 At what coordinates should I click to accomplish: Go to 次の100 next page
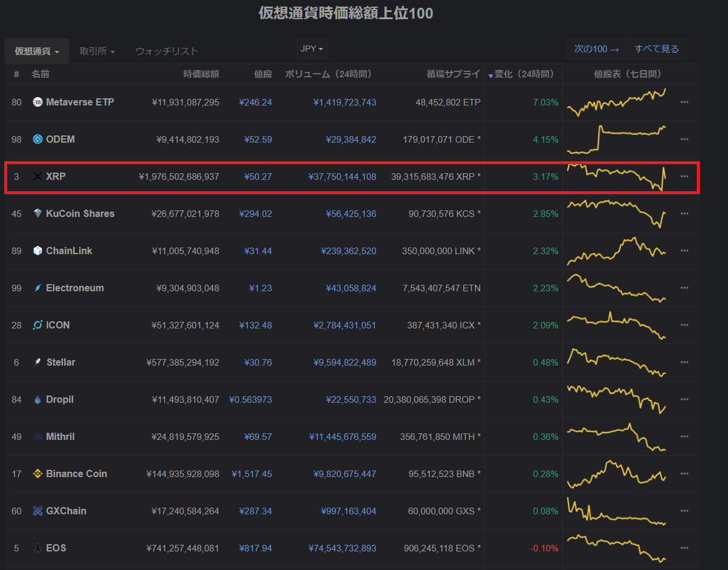tap(597, 49)
